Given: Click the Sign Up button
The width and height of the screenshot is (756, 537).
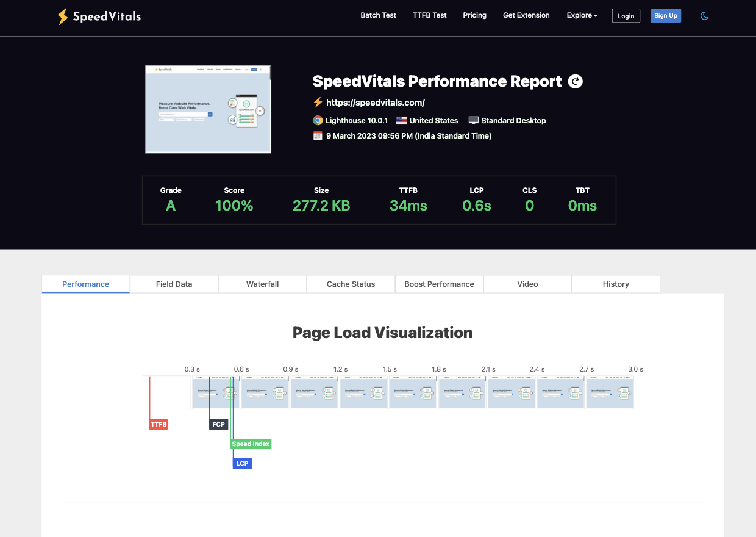Looking at the screenshot, I should 666,16.
